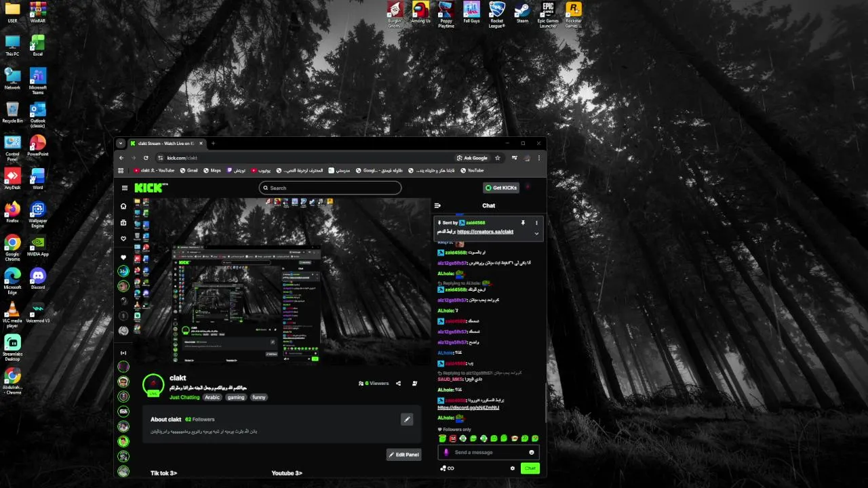Viewport: 868px width, 488px height.
Task: Open Chrome apps grid in bookmarks bar
Action: coord(121,171)
